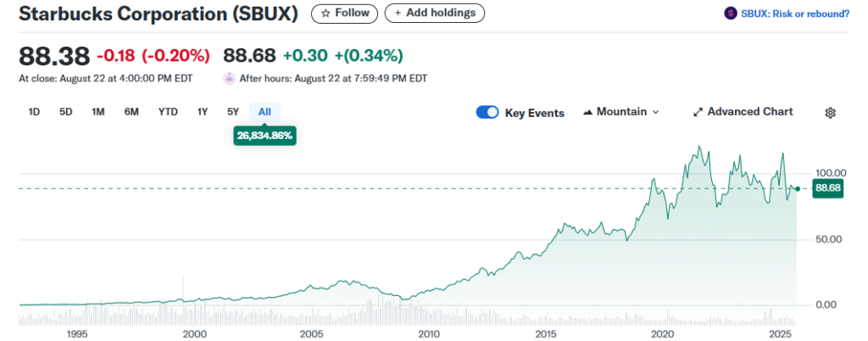Click the purple SBUX Risk or rebound icon
This screenshot has height=341, width=868.
730,14
